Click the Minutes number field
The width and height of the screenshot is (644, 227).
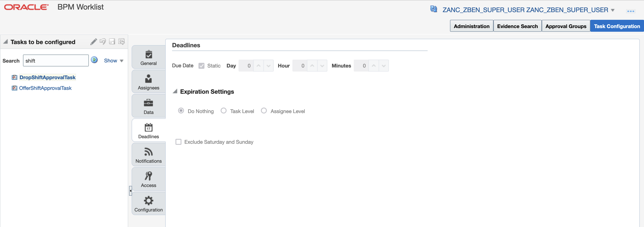(x=361, y=66)
